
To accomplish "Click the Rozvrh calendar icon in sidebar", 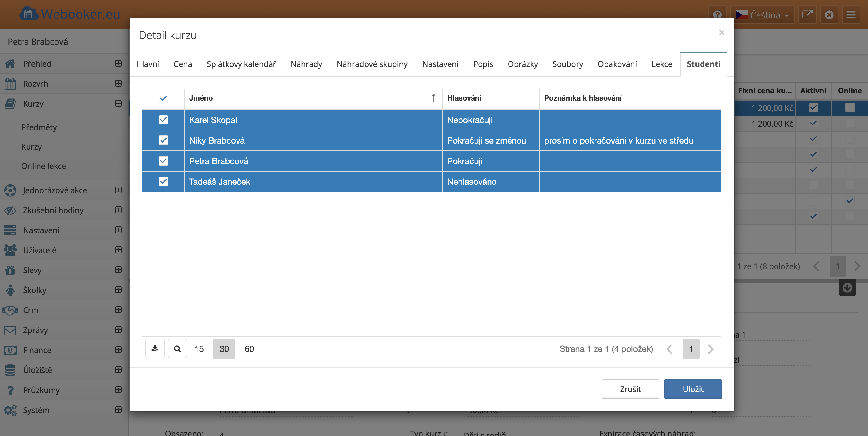I will 10,84.
